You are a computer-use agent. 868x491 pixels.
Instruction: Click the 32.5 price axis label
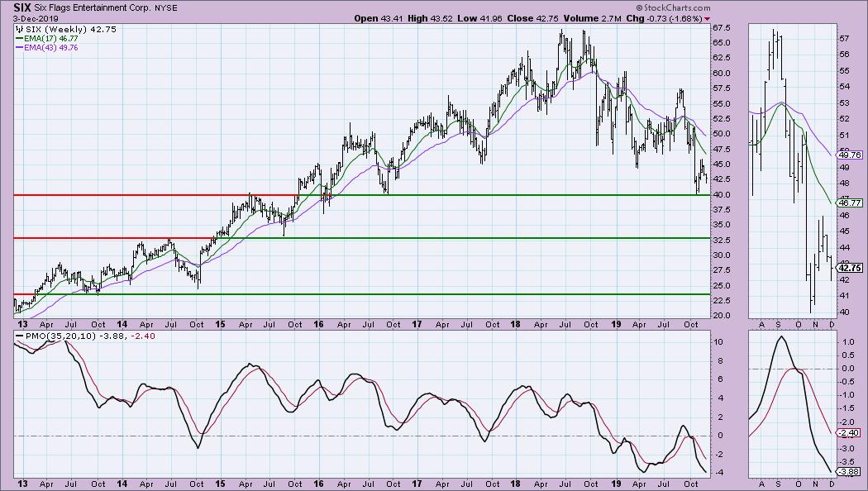(x=720, y=241)
